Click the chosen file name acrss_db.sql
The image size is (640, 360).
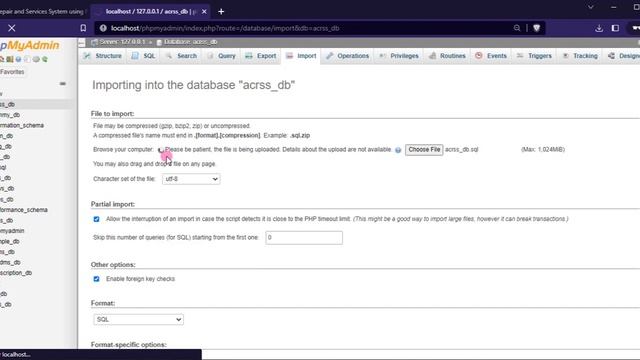point(462,150)
